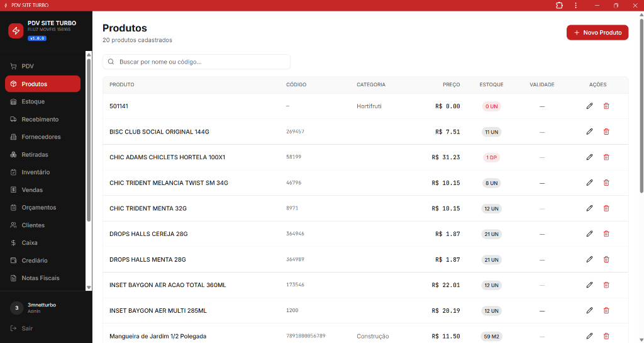Click the user avatar with number 3
The image size is (644, 343).
click(x=16, y=308)
